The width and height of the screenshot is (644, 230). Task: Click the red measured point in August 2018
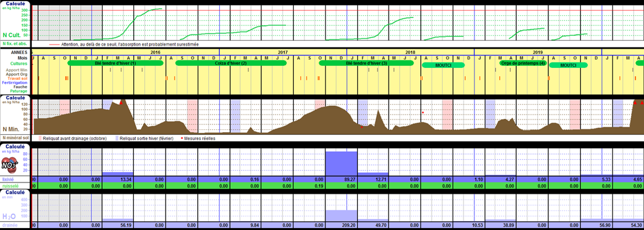click(x=423, y=113)
